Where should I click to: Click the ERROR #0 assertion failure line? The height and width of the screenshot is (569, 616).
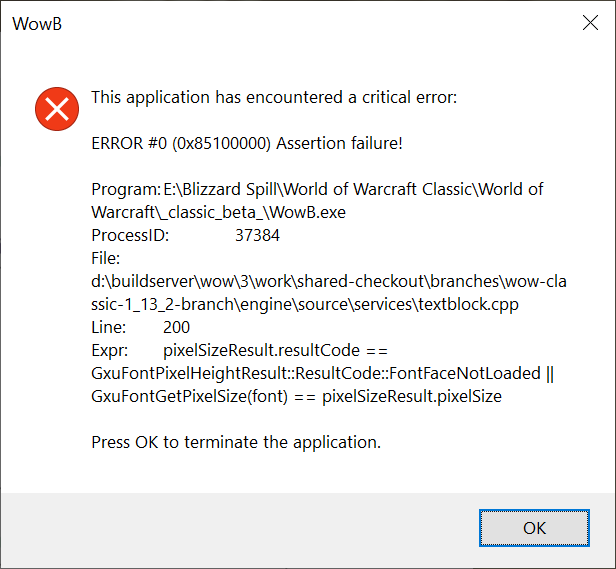click(x=247, y=143)
